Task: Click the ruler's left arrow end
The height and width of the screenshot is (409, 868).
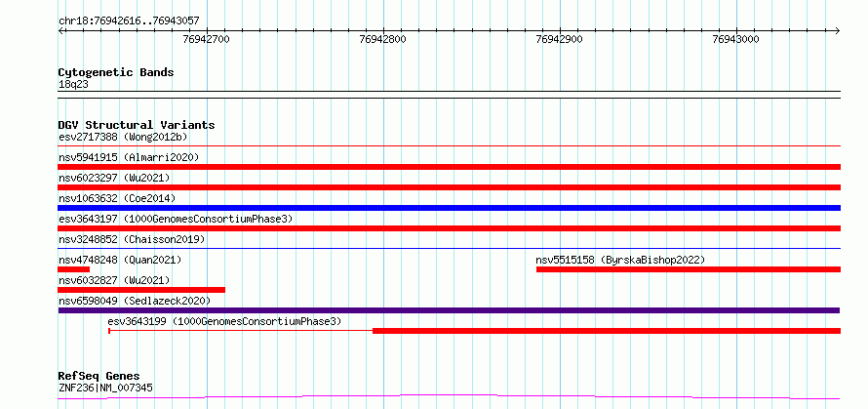Action: 61,31
